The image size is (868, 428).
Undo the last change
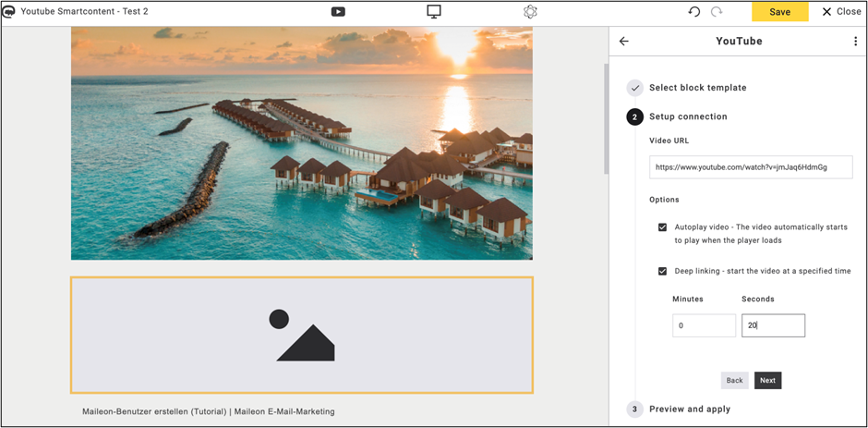point(694,12)
